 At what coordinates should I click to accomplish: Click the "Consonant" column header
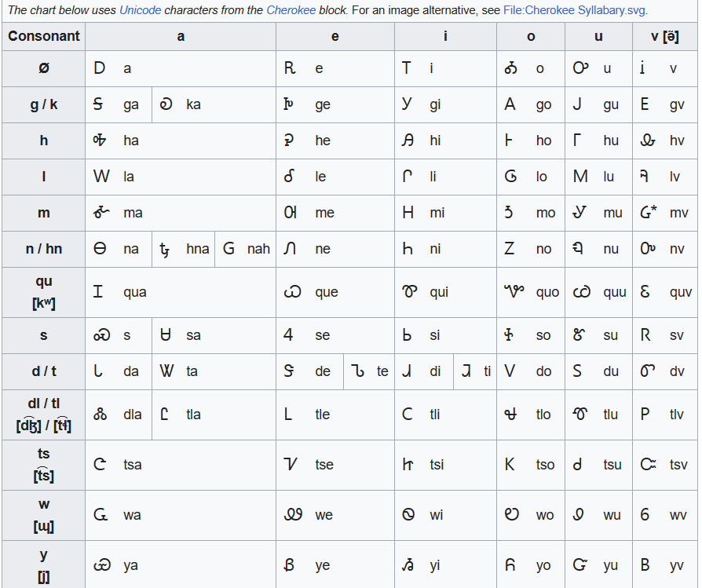click(x=44, y=36)
